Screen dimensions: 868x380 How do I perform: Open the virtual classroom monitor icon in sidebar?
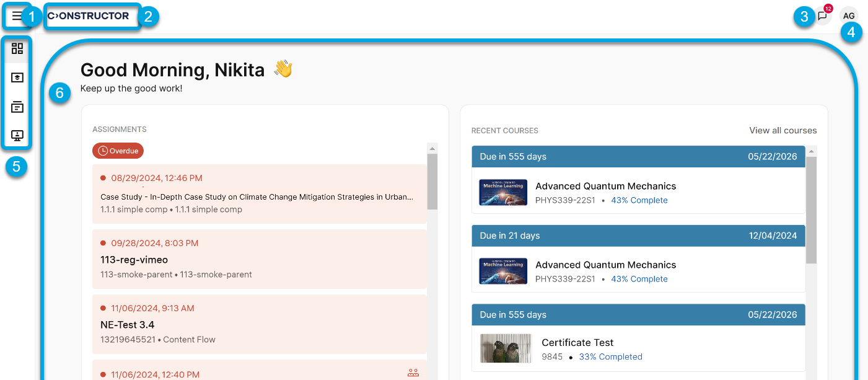click(x=17, y=135)
